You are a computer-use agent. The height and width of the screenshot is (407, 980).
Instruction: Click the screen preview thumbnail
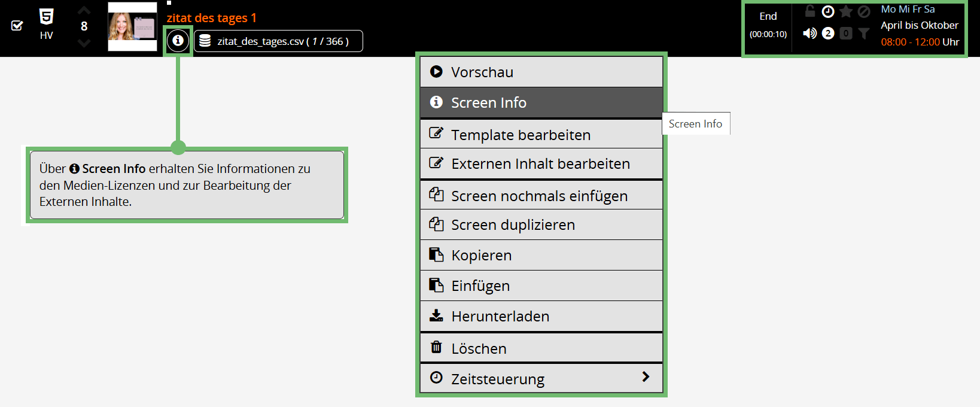pos(132,27)
